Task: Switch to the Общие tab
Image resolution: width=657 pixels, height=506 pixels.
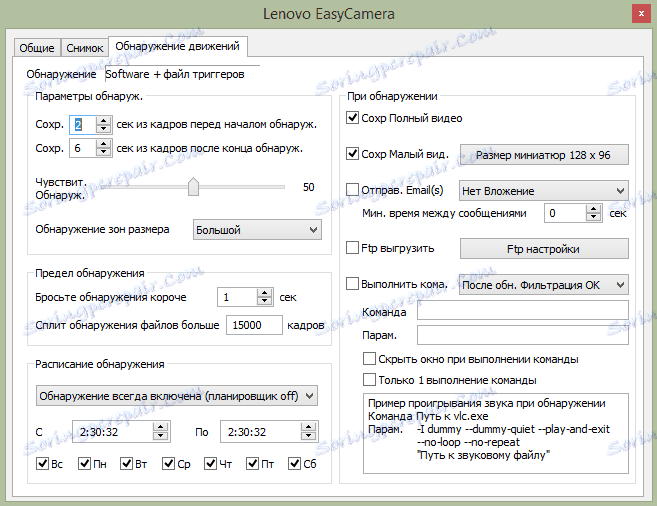Action: [37, 48]
